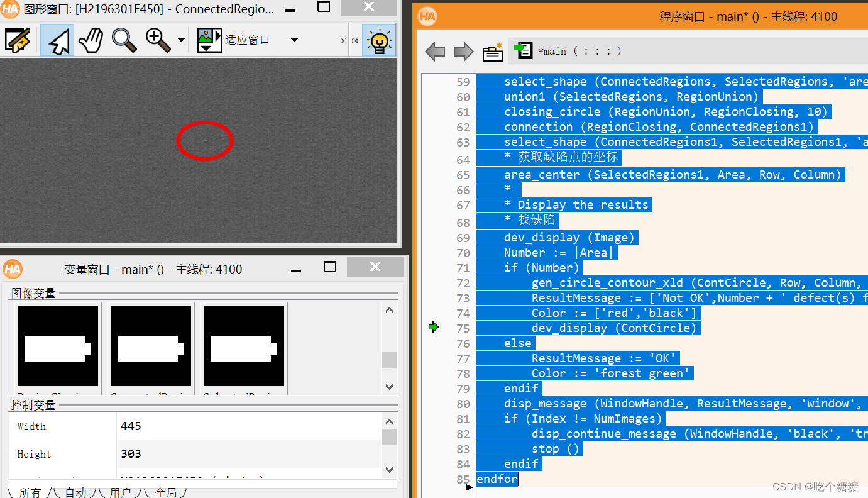The image size is (868, 498).
Task: Click the fit-to-window image icon
Action: coord(209,40)
